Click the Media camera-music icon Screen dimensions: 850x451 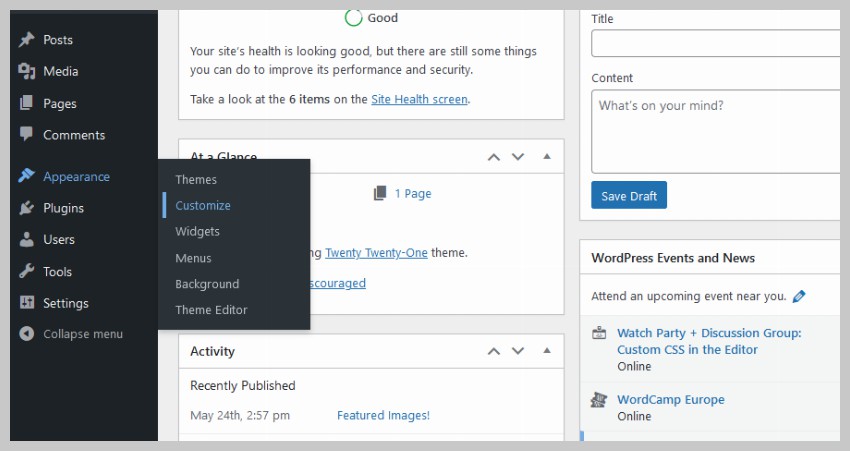(x=26, y=71)
